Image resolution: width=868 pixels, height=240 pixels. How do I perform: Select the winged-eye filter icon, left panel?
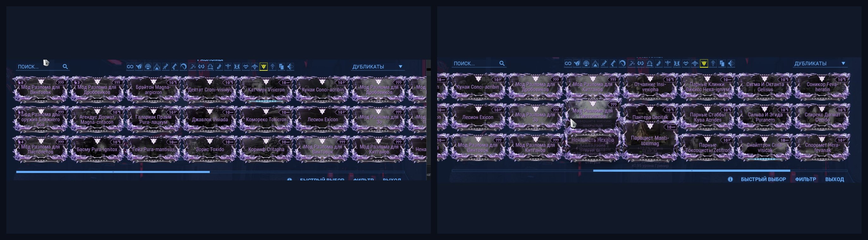point(255,67)
